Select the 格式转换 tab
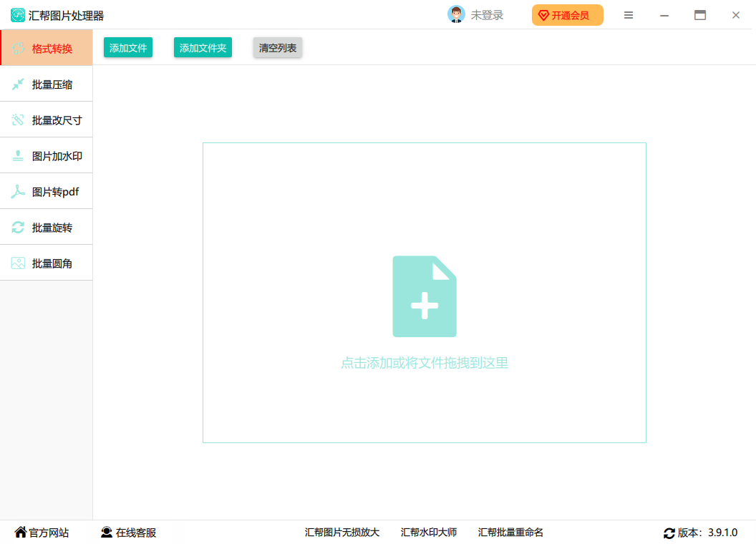This screenshot has height=544, width=756. click(x=47, y=49)
